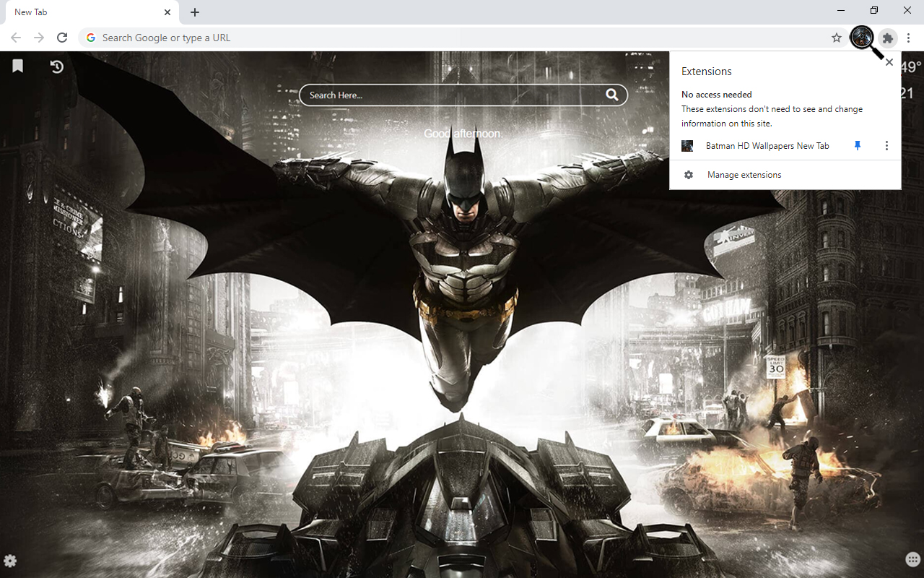Open the bookmarks icon on the new tab page
Viewport: 924px width, 578px height.
(x=18, y=66)
